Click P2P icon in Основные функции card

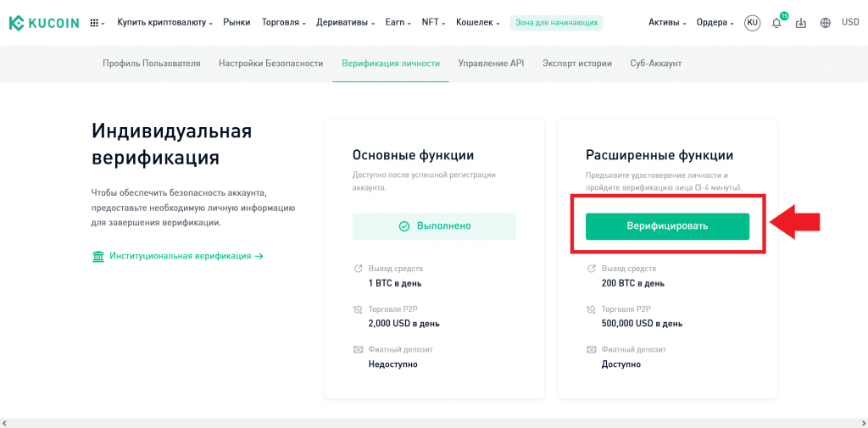point(358,309)
